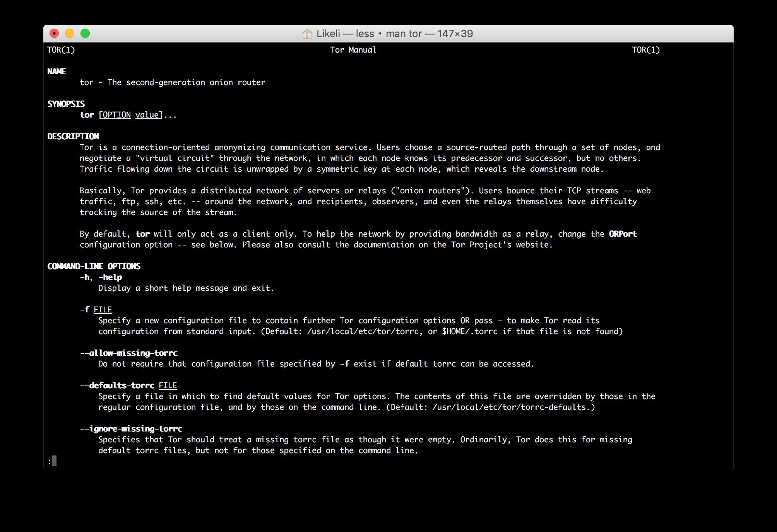
Task: Click bold '-f' in allow-missing-torrc description
Action: point(344,364)
